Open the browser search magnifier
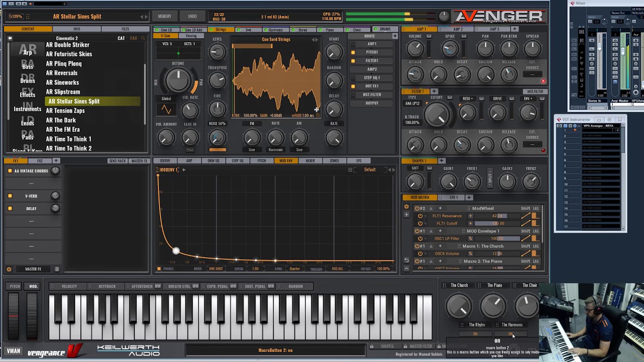Viewport: 644px width, 362px height. pos(143,38)
